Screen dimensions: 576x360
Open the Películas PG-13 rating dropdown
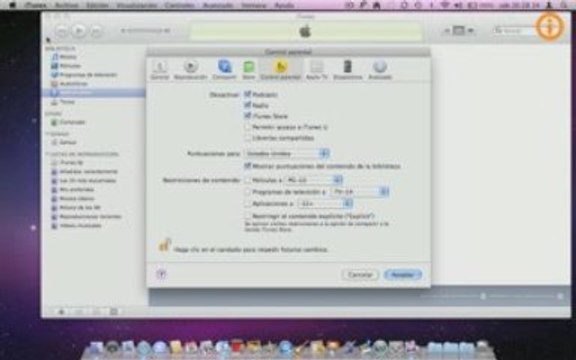(314, 180)
